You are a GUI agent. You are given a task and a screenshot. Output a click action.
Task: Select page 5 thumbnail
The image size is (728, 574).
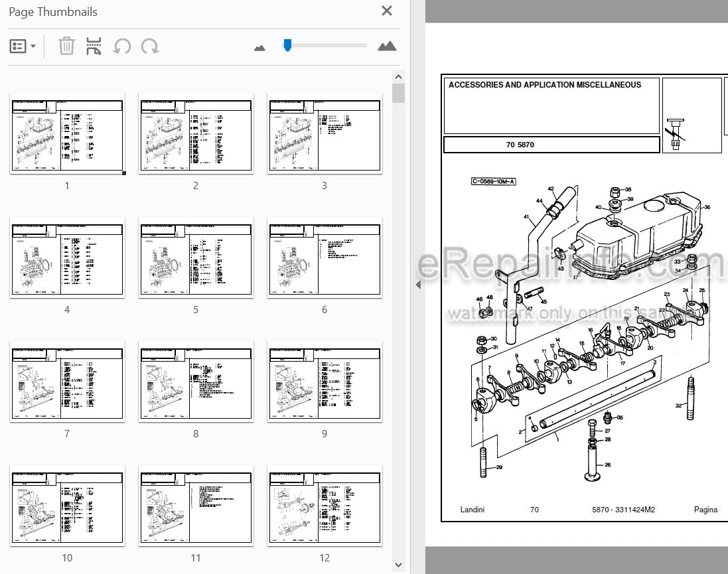pyautogui.click(x=196, y=257)
